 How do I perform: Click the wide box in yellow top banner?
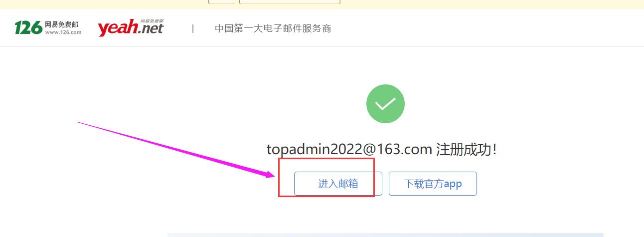coord(290,1)
